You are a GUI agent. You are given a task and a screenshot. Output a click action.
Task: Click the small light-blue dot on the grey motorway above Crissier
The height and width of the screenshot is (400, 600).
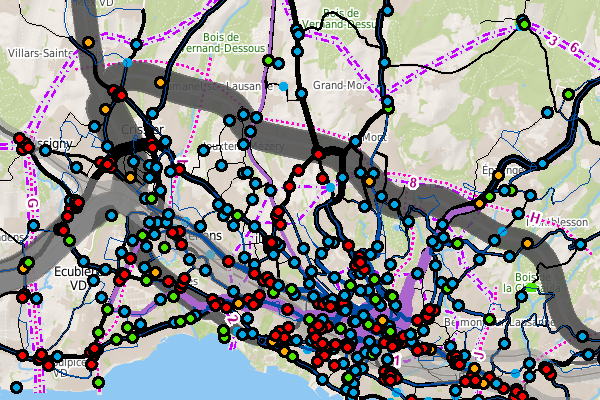[x=127, y=63]
